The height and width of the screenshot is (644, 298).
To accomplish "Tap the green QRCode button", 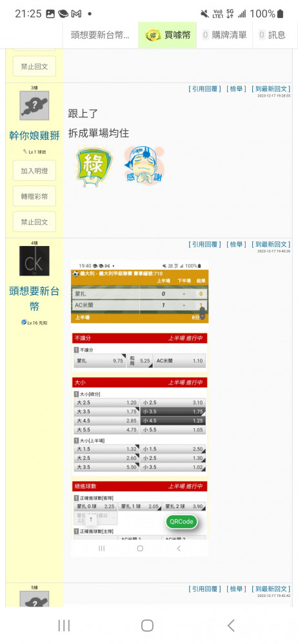I will pyautogui.click(x=181, y=522).
